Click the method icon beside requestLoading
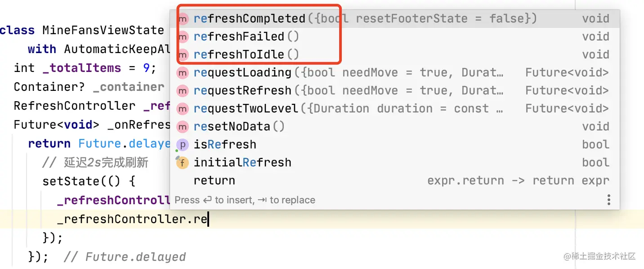This screenshot has width=644, height=269. tap(182, 73)
